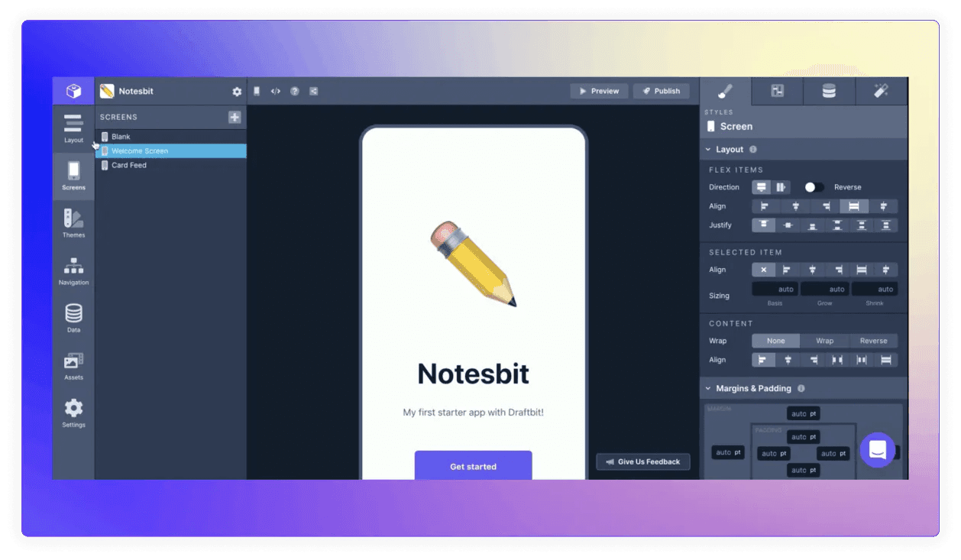Viewport: 961px width, 560px height.
Task: Set Content Align to flex-start
Action: 763,360
